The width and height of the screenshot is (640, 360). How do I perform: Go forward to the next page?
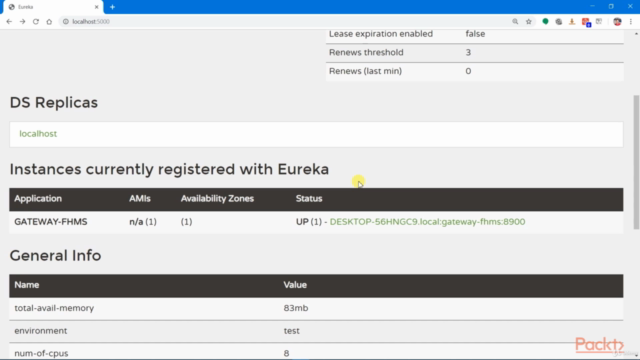22,22
